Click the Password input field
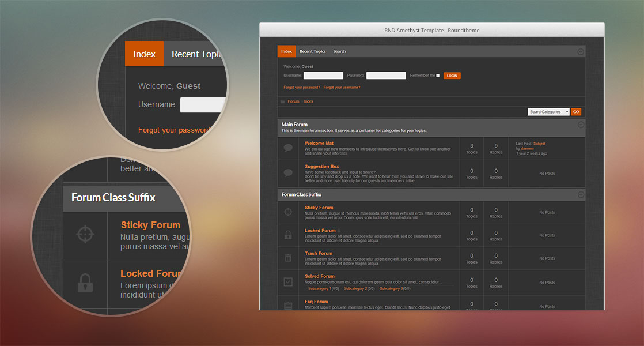This screenshot has height=346, width=644. (x=386, y=76)
